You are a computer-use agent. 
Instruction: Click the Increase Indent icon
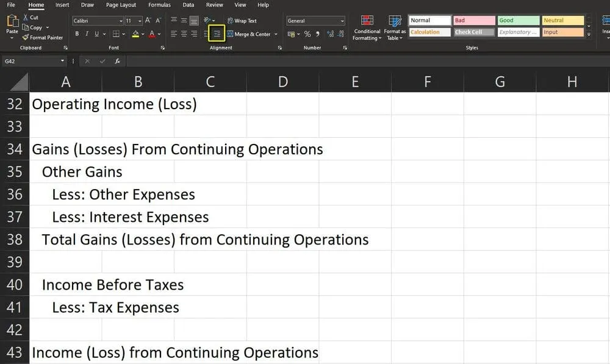tap(217, 34)
